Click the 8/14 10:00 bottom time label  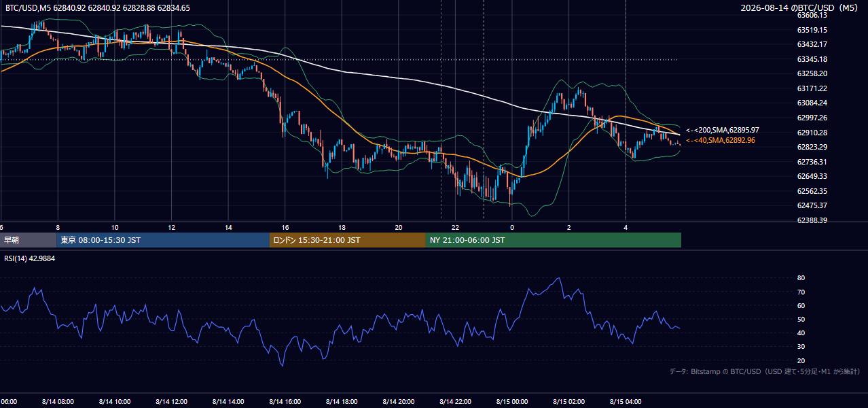click(115, 402)
